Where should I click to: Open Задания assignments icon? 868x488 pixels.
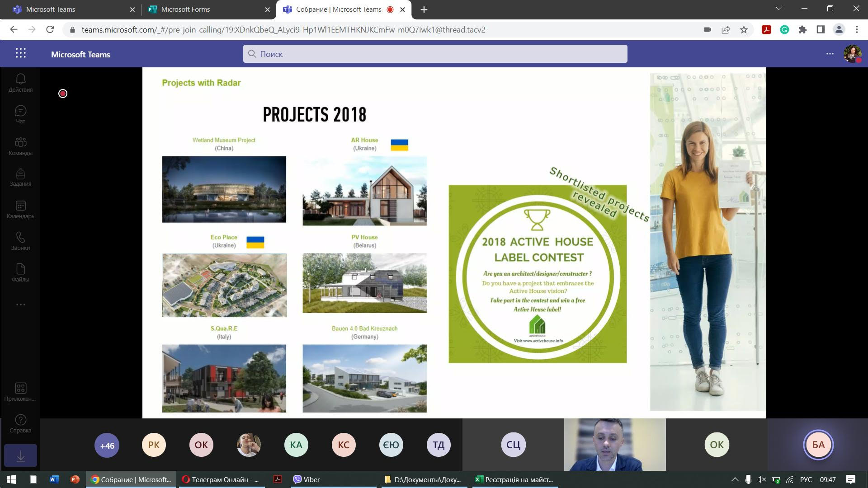click(20, 178)
